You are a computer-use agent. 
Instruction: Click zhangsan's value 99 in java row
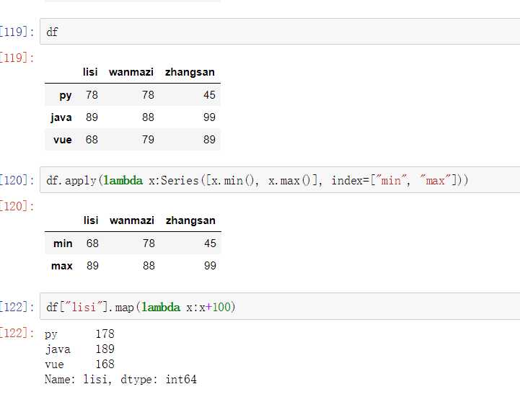coord(209,117)
